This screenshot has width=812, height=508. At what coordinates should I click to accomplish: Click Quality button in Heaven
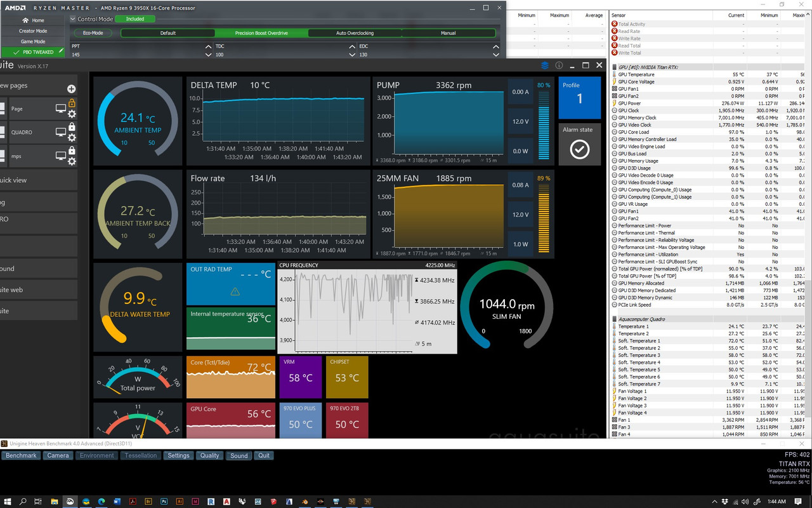click(209, 455)
